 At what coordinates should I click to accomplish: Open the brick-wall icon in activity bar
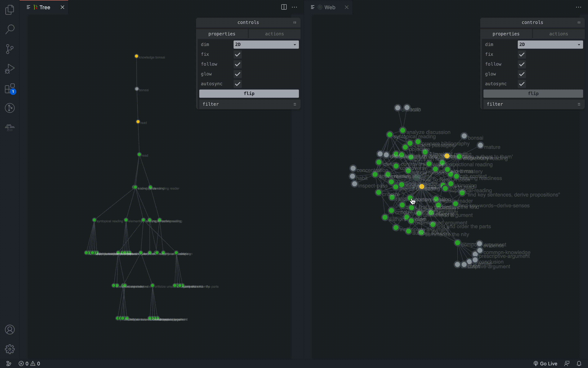(x=10, y=128)
